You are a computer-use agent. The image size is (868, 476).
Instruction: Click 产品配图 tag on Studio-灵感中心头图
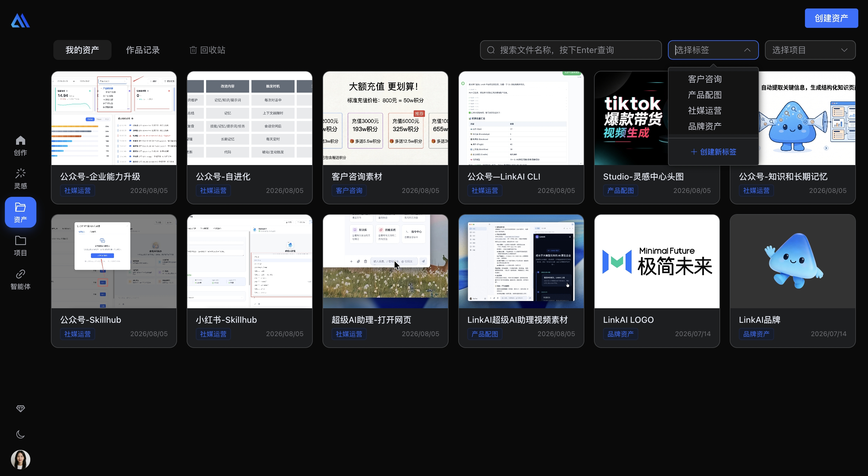(621, 190)
